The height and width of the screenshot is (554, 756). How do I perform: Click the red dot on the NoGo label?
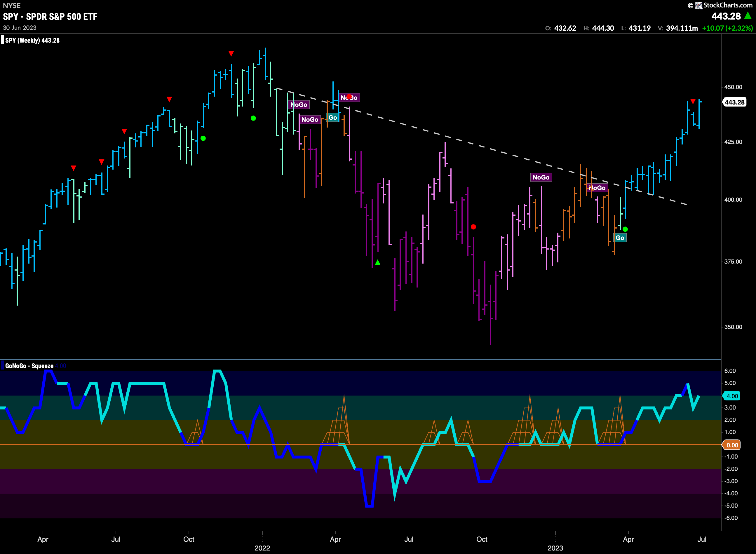click(x=349, y=97)
